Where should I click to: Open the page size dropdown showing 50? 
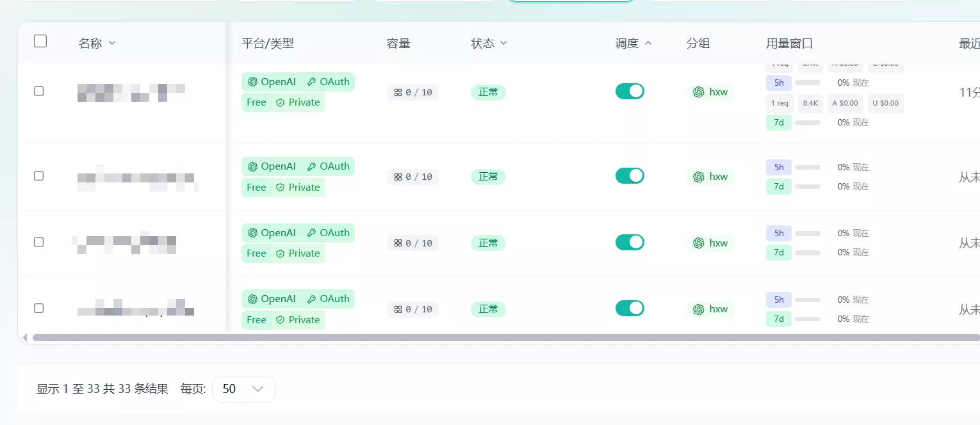pyautogui.click(x=244, y=389)
